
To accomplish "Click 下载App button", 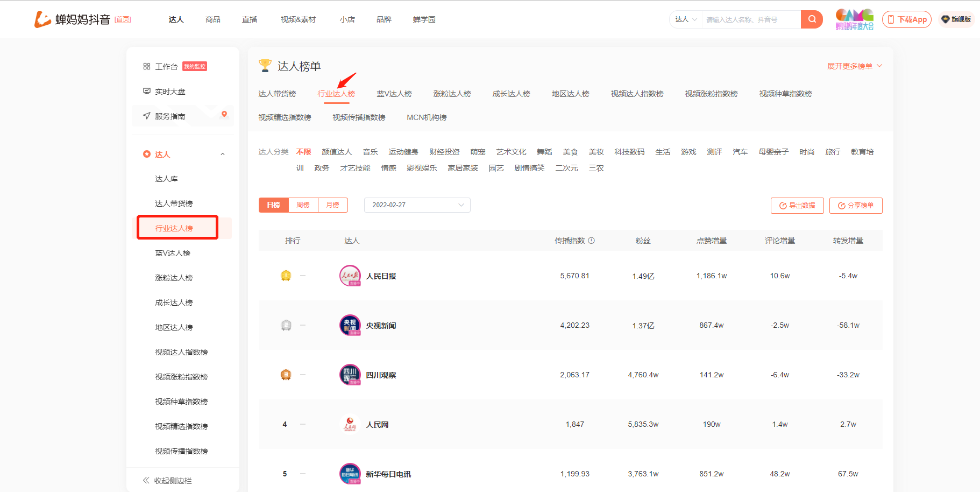I will coord(907,19).
